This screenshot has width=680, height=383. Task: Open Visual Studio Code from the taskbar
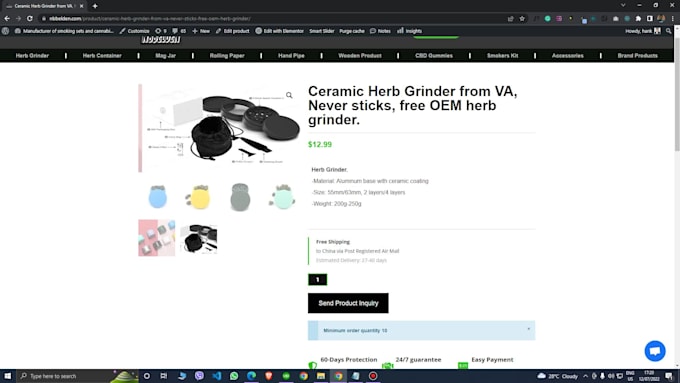(x=216, y=376)
